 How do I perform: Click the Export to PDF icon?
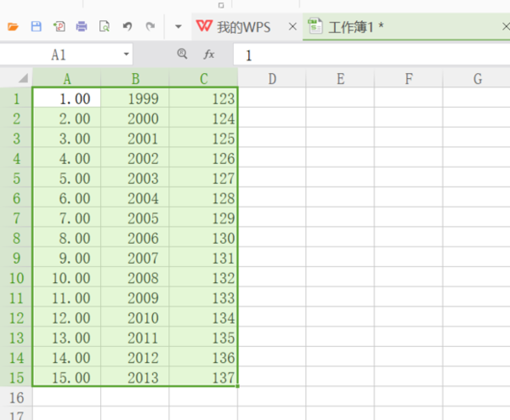pos(59,27)
